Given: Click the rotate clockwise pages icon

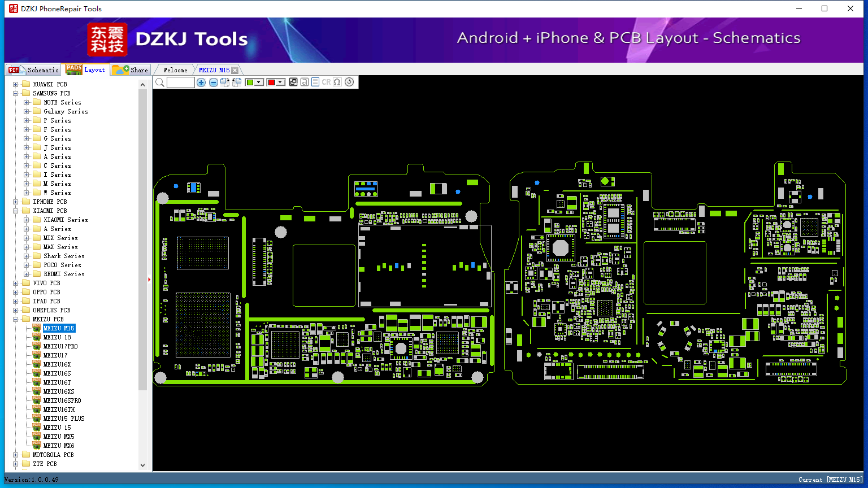Looking at the screenshot, I should click(x=225, y=82).
